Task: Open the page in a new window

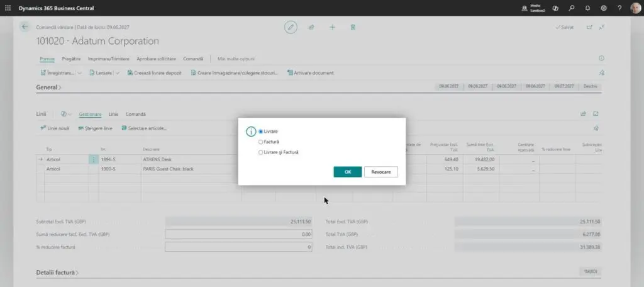Action: point(589,27)
